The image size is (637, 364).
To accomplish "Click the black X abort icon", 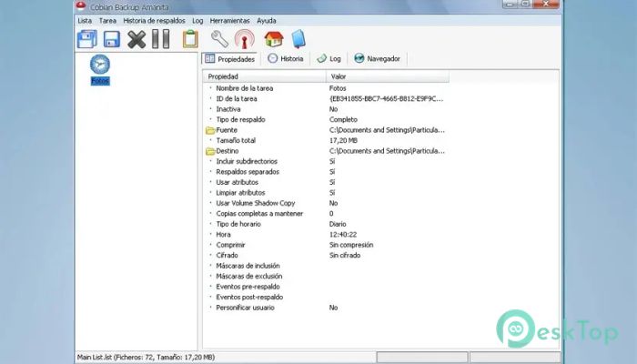I will (136, 39).
